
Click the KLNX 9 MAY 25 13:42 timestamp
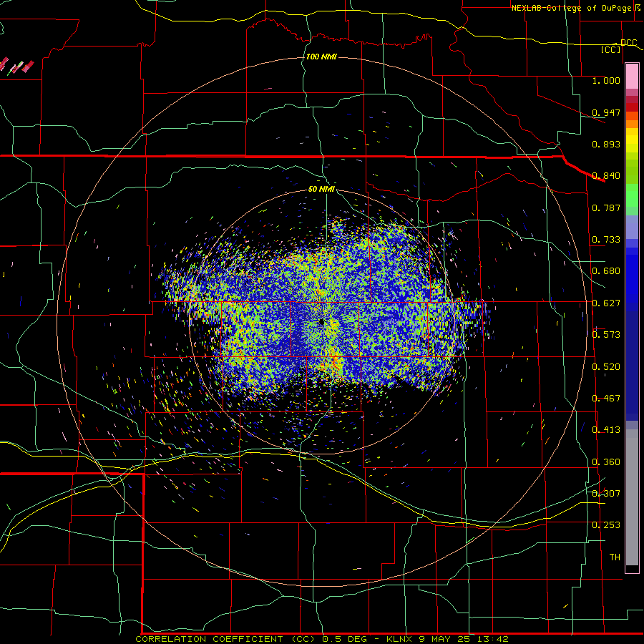tap(447, 639)
